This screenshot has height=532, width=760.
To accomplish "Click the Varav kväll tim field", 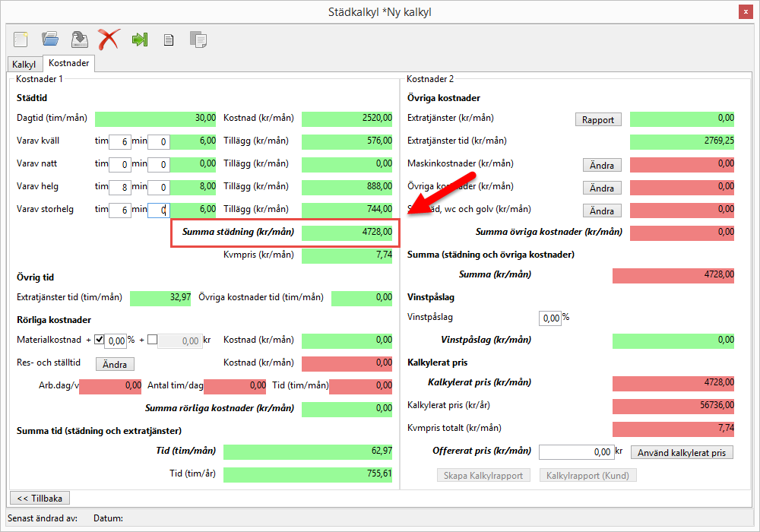I will (119, 141).
